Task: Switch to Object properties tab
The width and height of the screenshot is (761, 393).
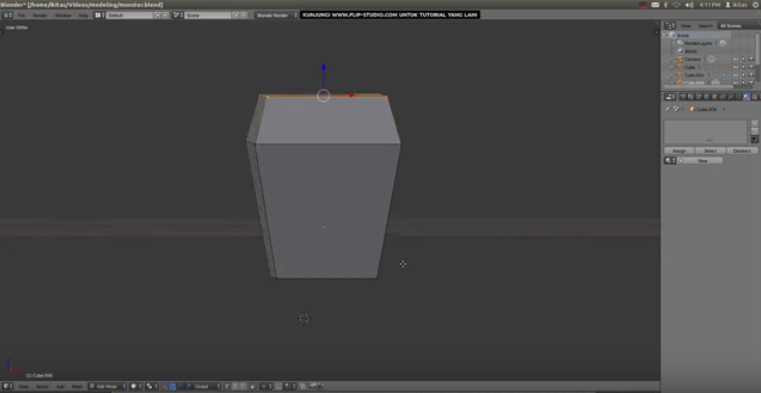Action: point(714,97)
